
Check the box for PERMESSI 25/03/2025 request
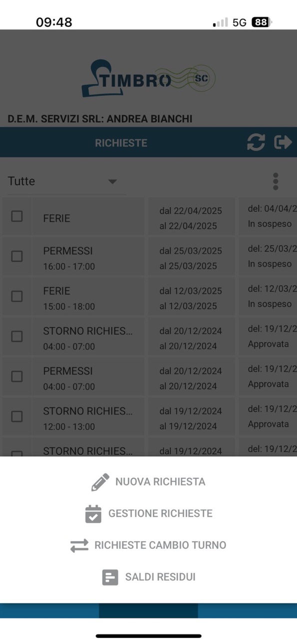(x=17, y=256)
